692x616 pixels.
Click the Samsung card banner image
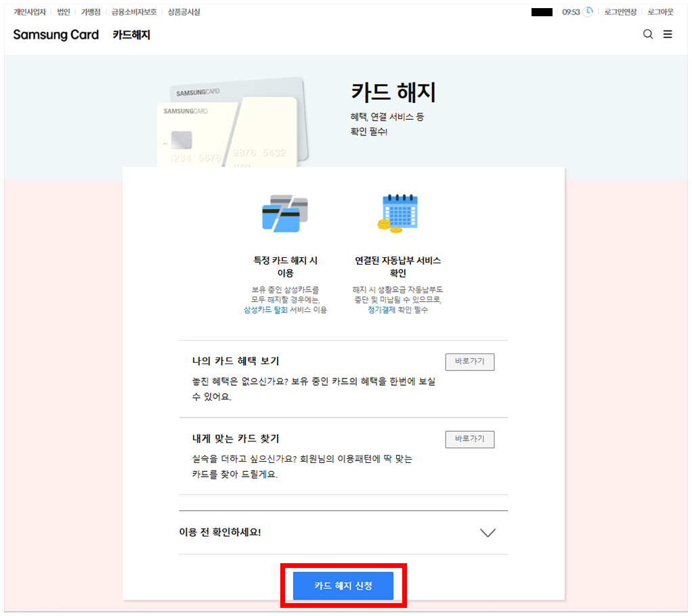click(x=232, y=122)
